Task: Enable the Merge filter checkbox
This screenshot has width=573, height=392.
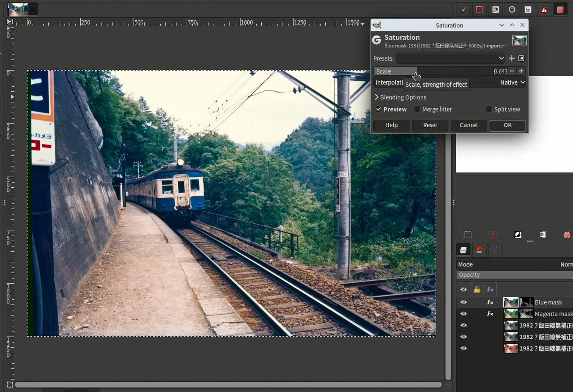Action: (x=417, y=109)
